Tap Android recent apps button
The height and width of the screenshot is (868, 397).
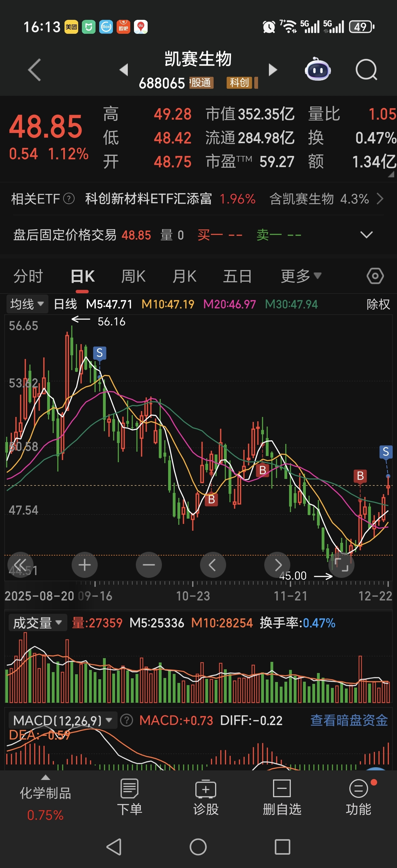tap(283, 847)
